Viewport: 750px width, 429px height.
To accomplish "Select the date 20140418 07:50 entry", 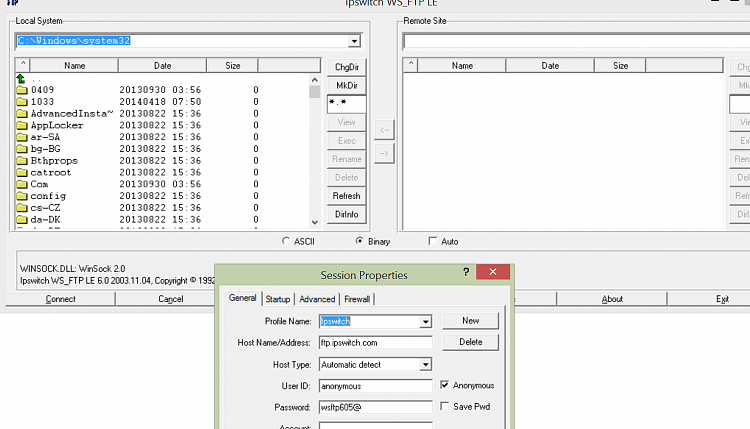I will pyautogui.click(x=160, y=101).
